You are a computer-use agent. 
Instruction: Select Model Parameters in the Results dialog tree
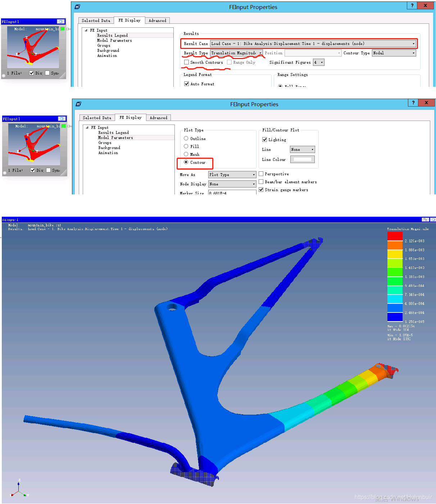tap(114, 40)
